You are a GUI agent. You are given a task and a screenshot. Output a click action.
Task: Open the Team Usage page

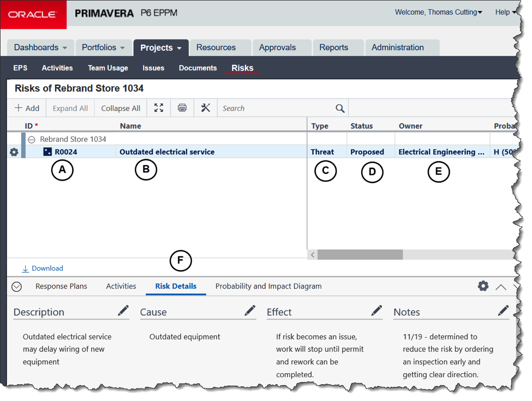pos(108,68)
